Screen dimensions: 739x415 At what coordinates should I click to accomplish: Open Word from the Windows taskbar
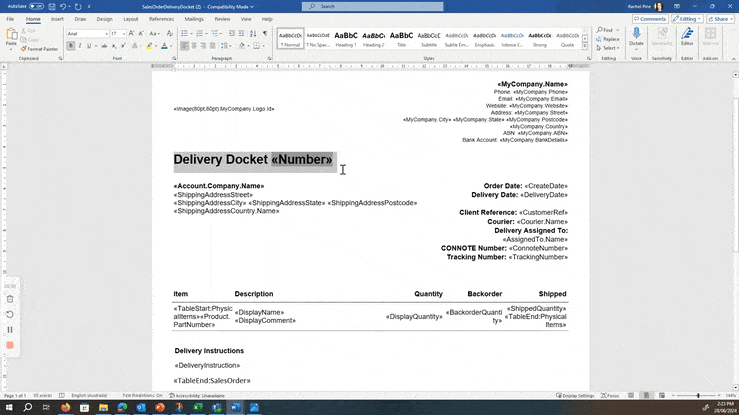237,408
